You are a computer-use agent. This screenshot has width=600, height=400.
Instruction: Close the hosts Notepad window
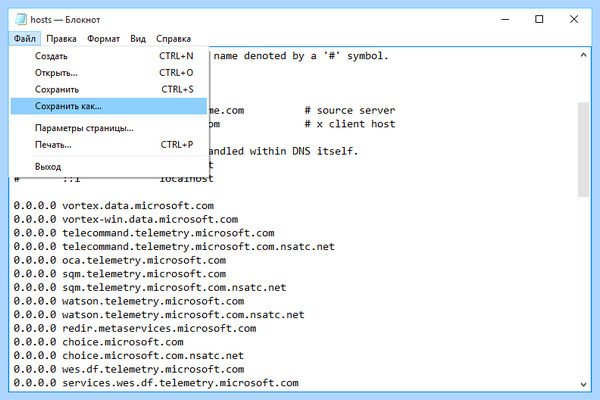tap(574, 19)
